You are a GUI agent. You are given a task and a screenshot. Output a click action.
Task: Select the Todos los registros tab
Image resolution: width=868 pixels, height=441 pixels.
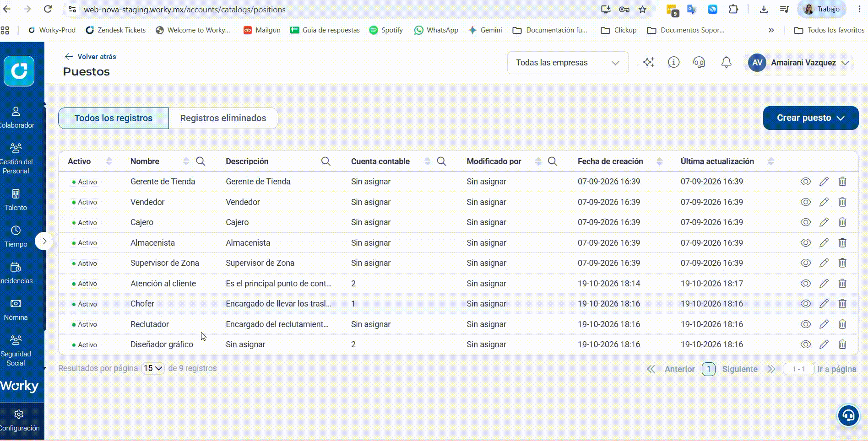pyautogui.click(x=114, y=118)
